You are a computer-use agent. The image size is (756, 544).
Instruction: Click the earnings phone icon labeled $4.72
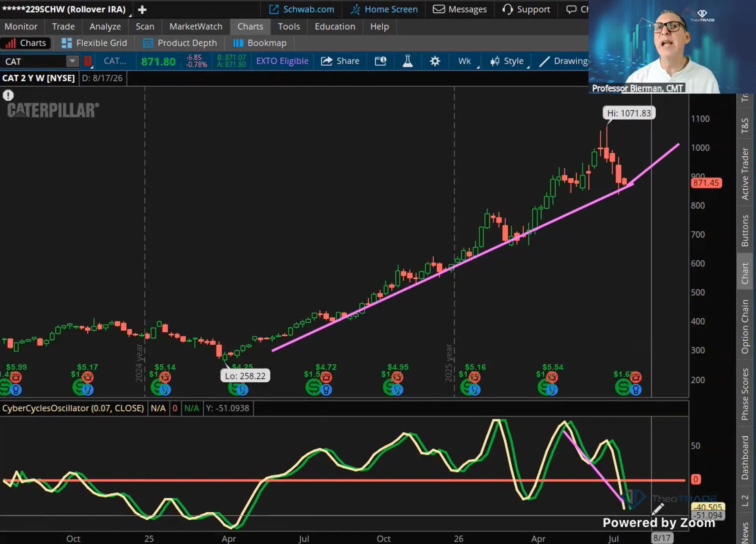(326, 377)
